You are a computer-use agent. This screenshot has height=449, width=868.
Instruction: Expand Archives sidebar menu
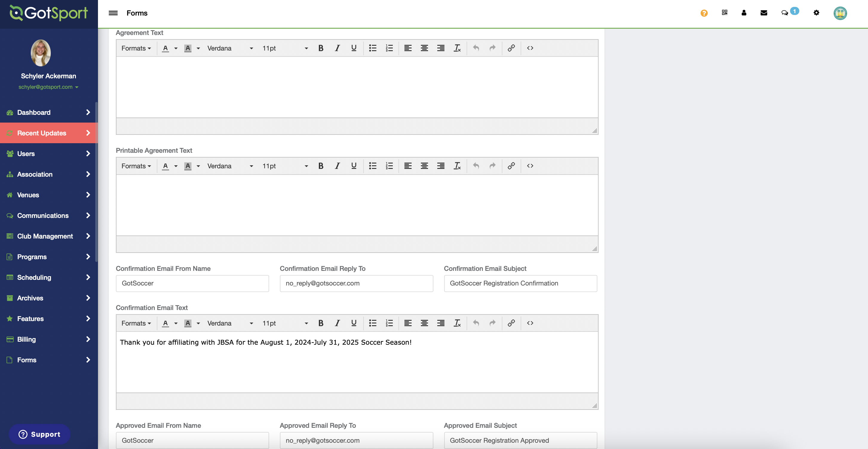48,298
